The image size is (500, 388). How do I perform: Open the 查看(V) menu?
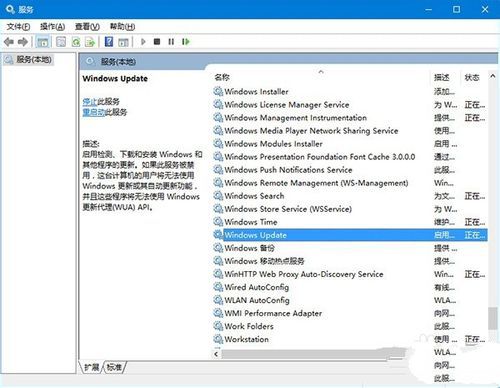click(x=87, y=26)
